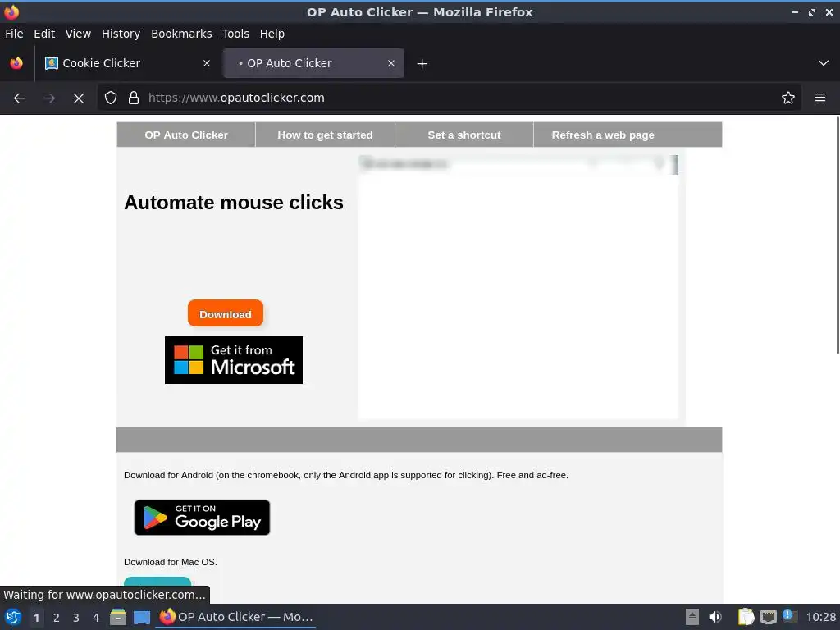
Task: Open the removable media tray icon
Action: tap(692, 617)
